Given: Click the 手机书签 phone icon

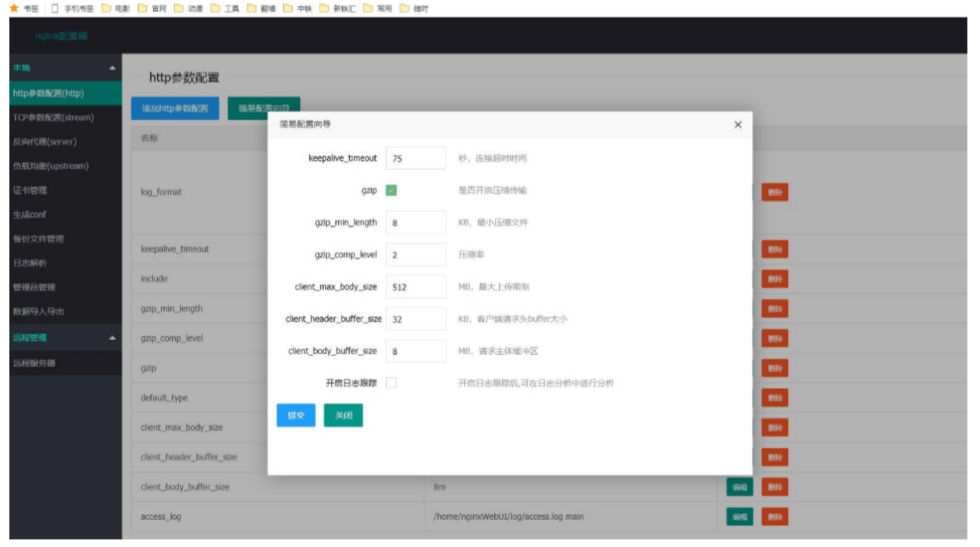Looking at the screenshot, I should (52, 10).
